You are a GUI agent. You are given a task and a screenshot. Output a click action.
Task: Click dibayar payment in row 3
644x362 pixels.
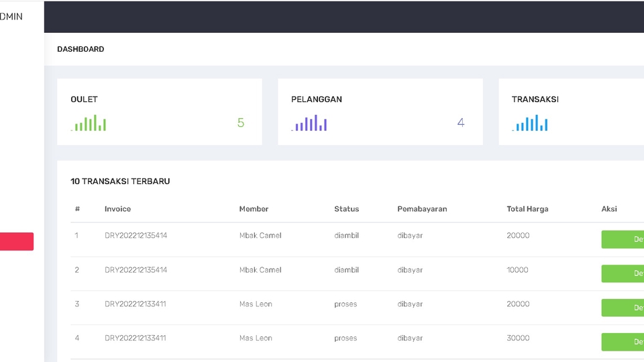410,304
